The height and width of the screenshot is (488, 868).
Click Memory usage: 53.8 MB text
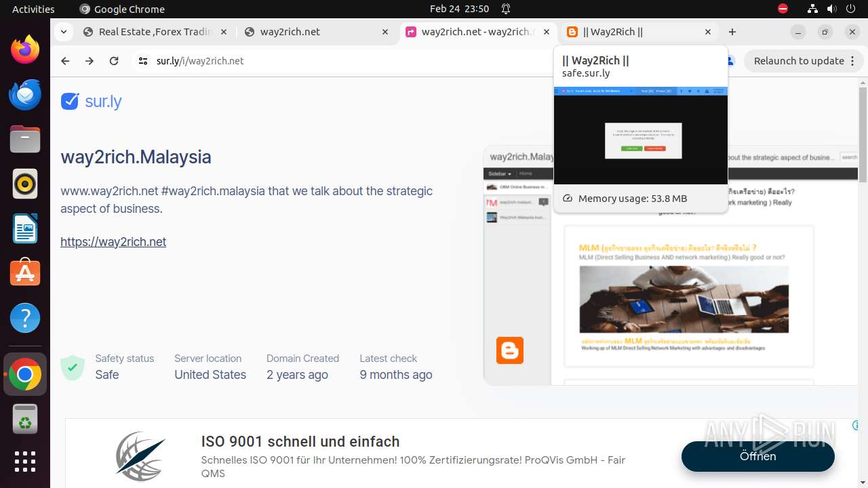pos(633,199)
